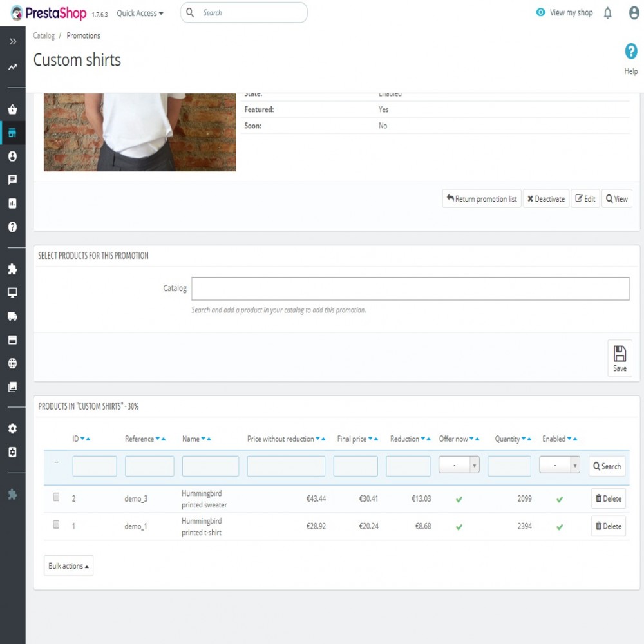The height and width of the screenshot is (644, 644).
Task: Click the Catalog product search field
Action: point(410,289)
